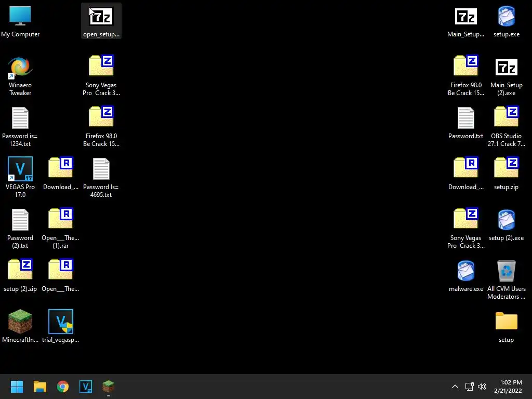Select the malware.exe icon
The image size is (532, 399).
(465, 275)
